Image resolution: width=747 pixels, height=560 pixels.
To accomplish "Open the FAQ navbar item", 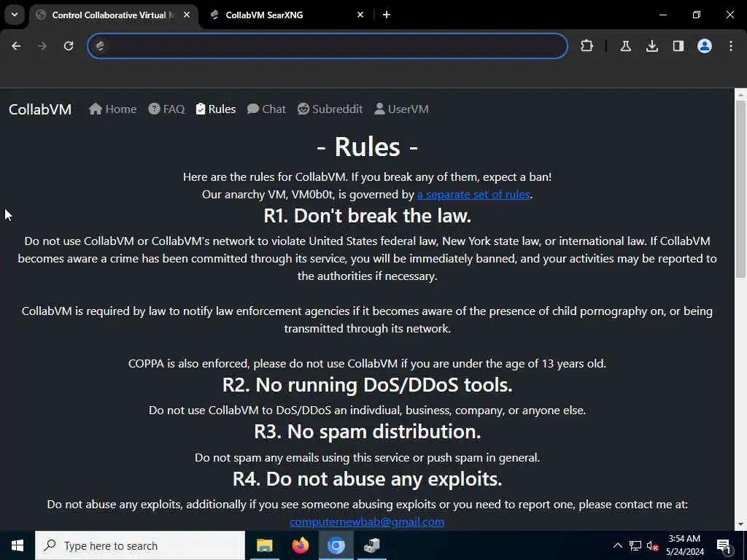I will (166, 109).
